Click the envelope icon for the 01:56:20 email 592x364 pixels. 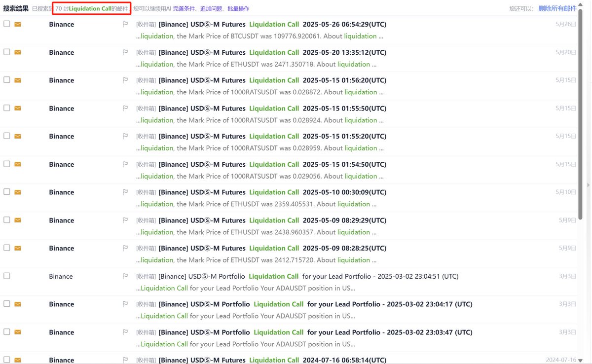pos(18,80)
